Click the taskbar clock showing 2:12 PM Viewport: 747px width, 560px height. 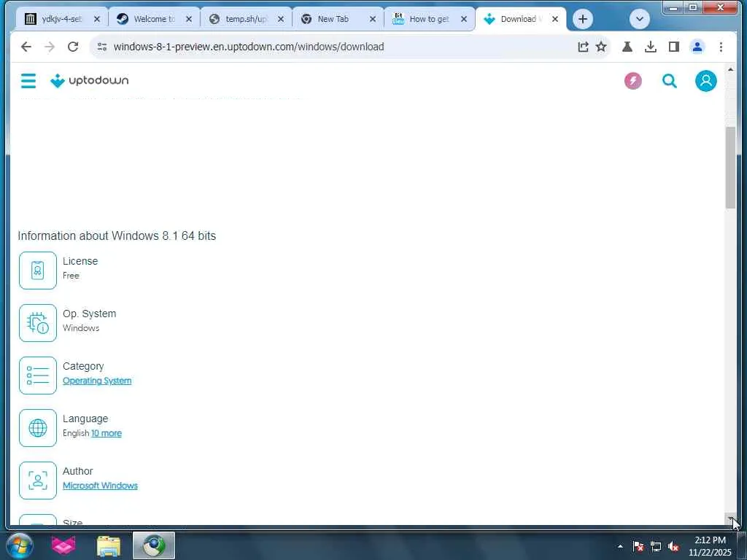click(x=710, y=546)
